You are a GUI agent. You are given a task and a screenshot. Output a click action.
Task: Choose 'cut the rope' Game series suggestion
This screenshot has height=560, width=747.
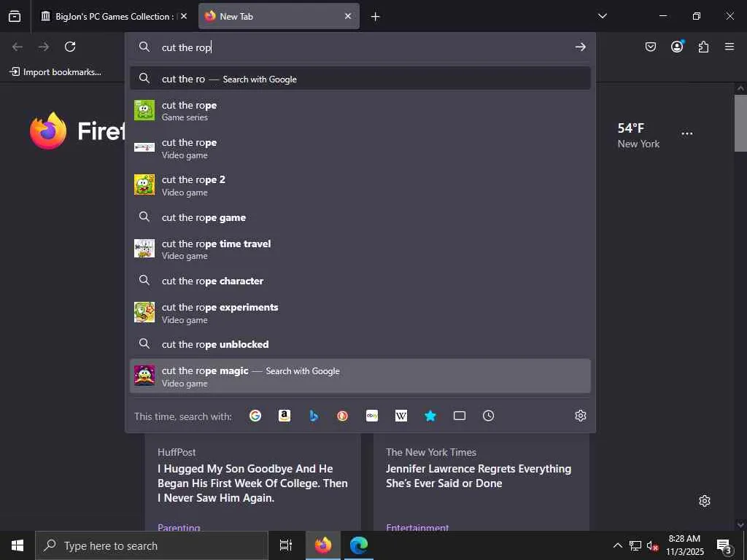click(360, 111)
